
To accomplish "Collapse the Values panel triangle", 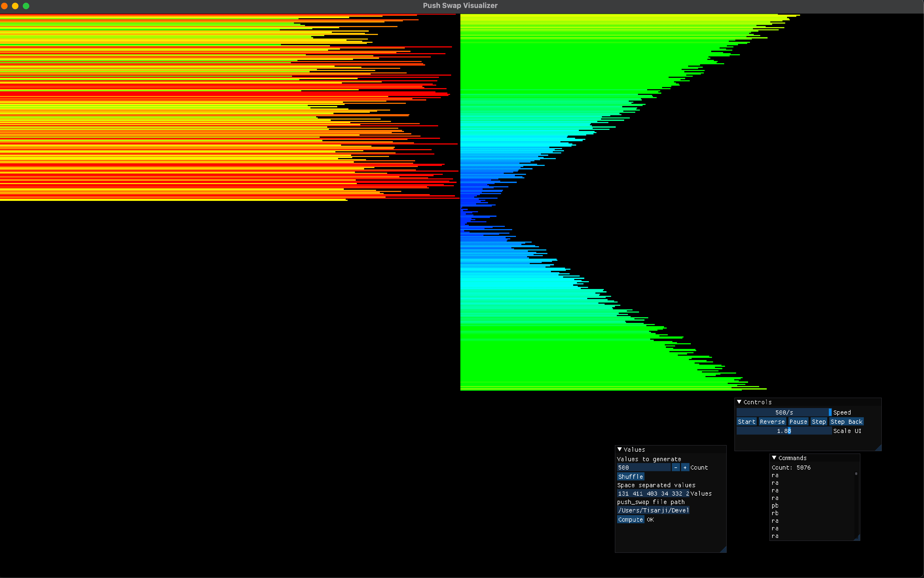I will point(620,449).
